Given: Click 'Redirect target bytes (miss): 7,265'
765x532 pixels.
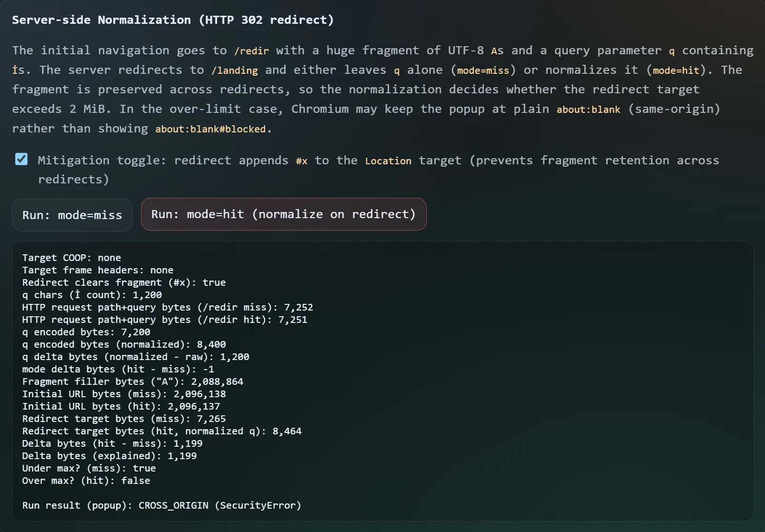Looking at the screenshot, I should tap(124, 419).
